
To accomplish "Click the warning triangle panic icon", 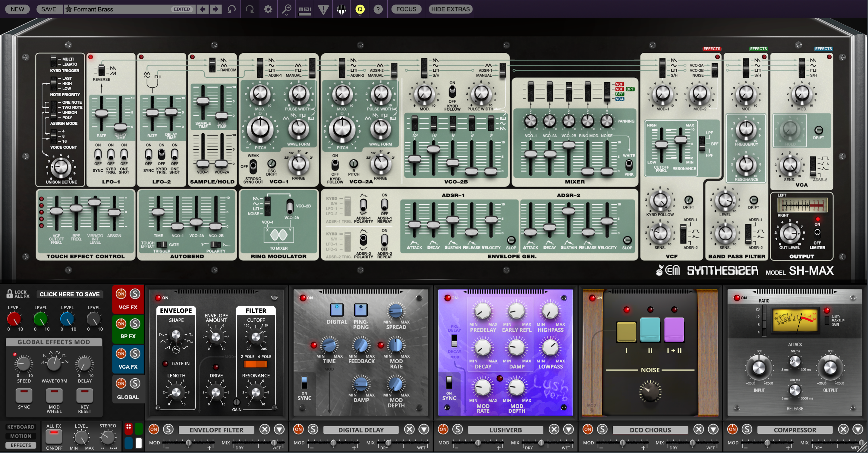I will click(323, 9).
